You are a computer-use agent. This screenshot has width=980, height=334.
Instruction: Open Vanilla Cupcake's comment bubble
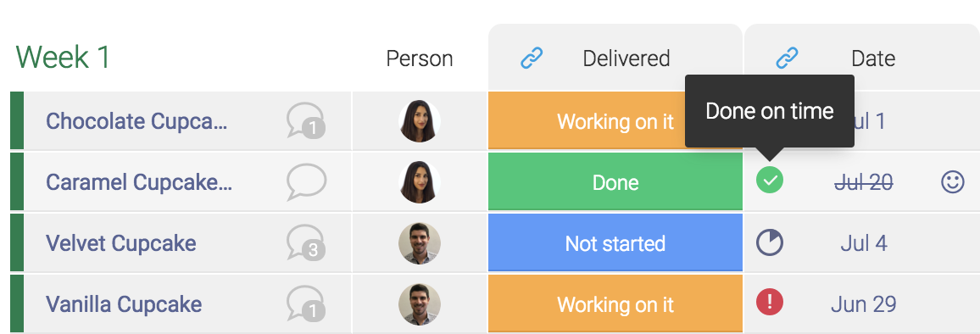coord(306,303)
